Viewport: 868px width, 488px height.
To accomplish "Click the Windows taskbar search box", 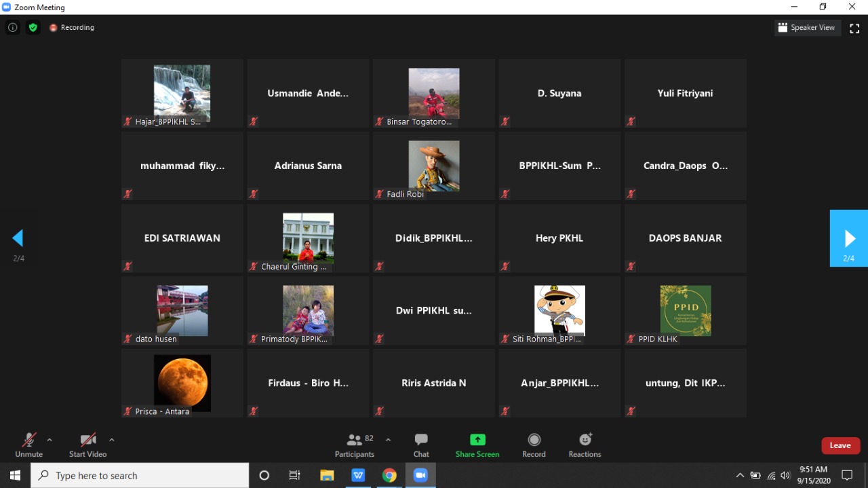I will [140, 476].
